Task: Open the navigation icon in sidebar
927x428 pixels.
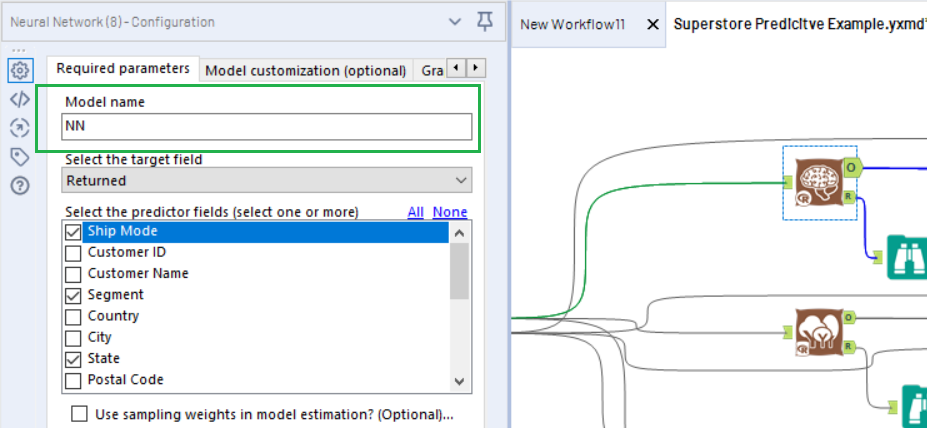Action: click(x=20, y=128)
